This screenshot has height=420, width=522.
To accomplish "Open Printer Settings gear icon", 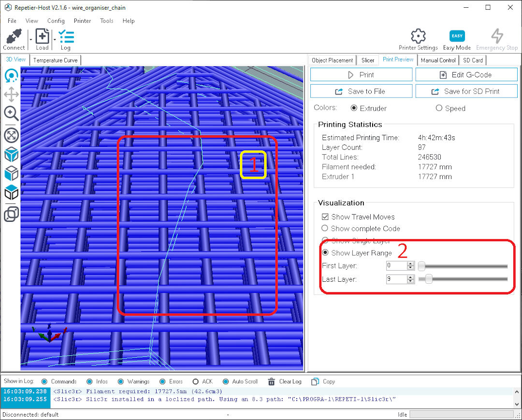I will pos(418,36).
